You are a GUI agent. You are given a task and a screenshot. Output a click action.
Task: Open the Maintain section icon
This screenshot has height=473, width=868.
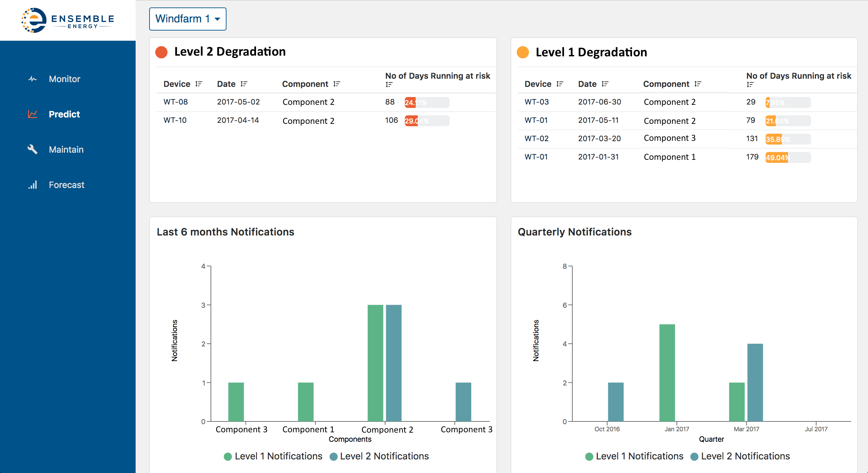click(x=32, y=149)
